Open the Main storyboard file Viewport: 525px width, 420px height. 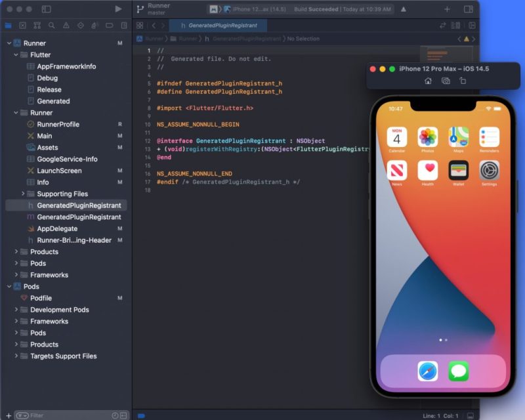coord(45,136)
